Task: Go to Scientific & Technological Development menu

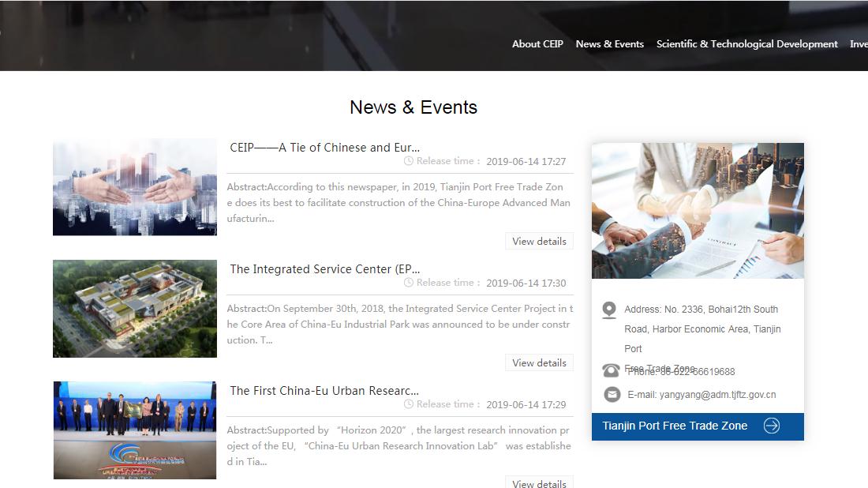Action: pos(746,43)
